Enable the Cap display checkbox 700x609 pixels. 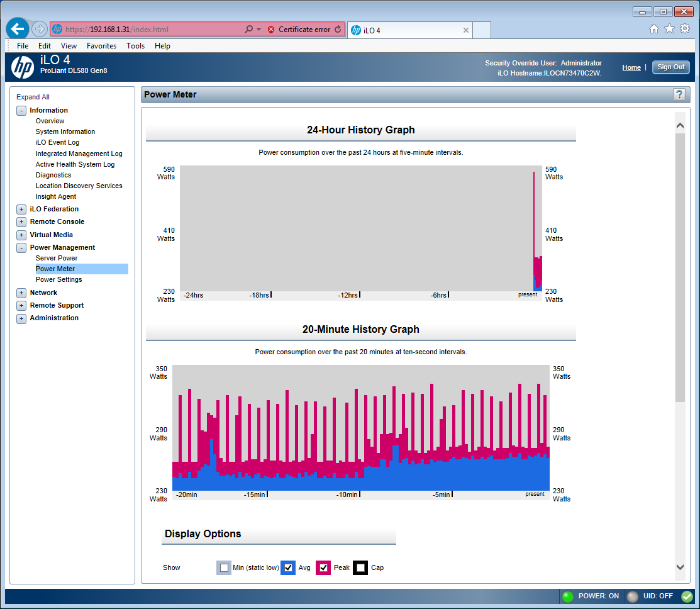[360, 567]
